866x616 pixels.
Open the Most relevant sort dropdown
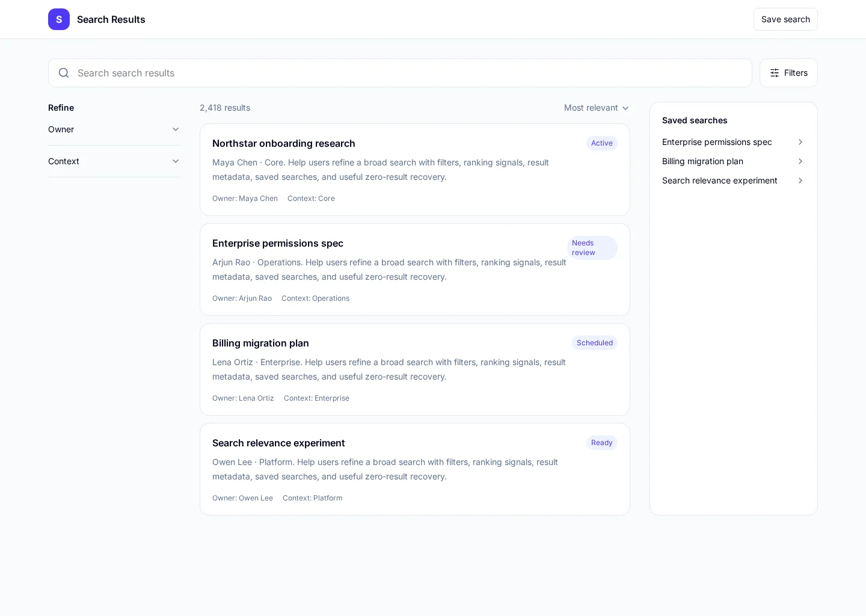click(x=597, y=108)
